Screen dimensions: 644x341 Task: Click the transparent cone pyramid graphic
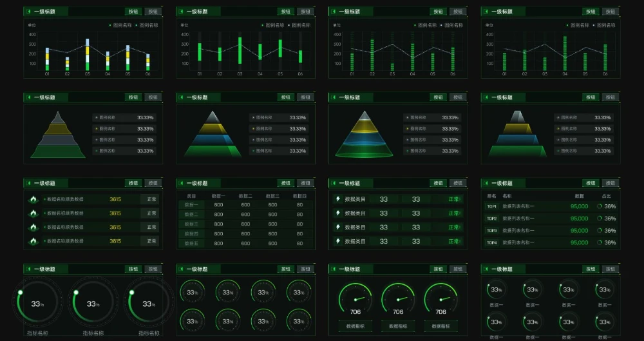(x=365, y=134)
